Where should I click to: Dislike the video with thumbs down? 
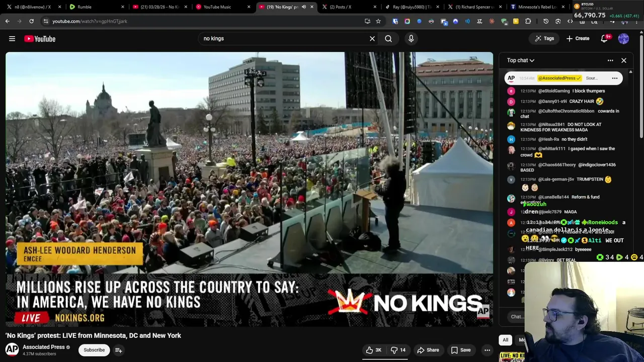point(398,350)
